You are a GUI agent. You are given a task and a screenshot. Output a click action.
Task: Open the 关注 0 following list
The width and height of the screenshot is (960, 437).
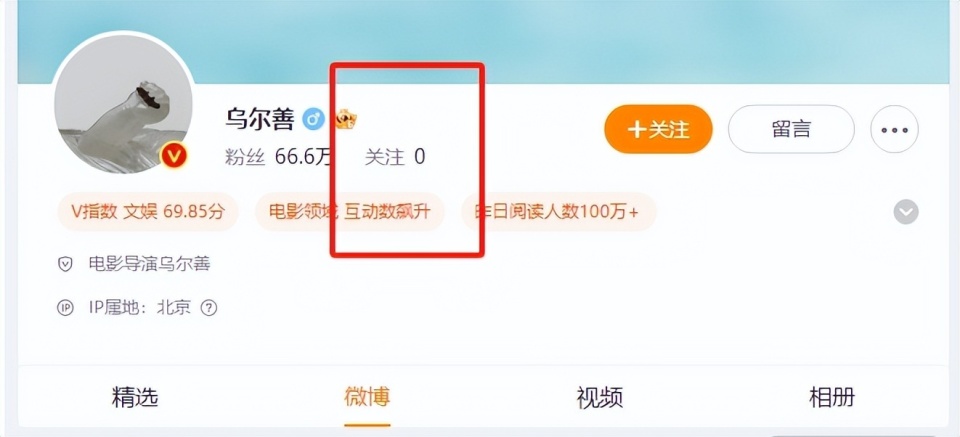[395, 157]
